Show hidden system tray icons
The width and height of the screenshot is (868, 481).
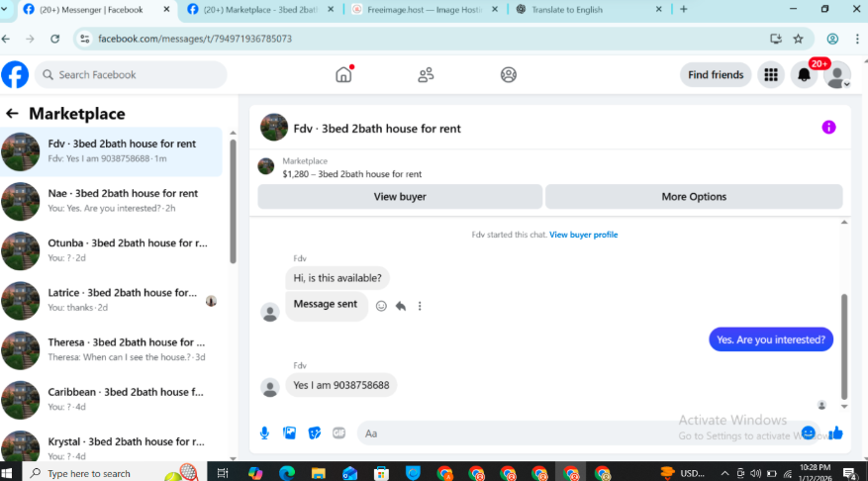[x=724, y=473]
